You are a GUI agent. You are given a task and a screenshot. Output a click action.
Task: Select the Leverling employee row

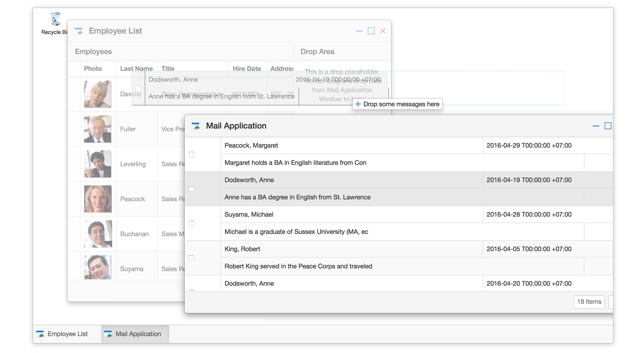(133, 164)
